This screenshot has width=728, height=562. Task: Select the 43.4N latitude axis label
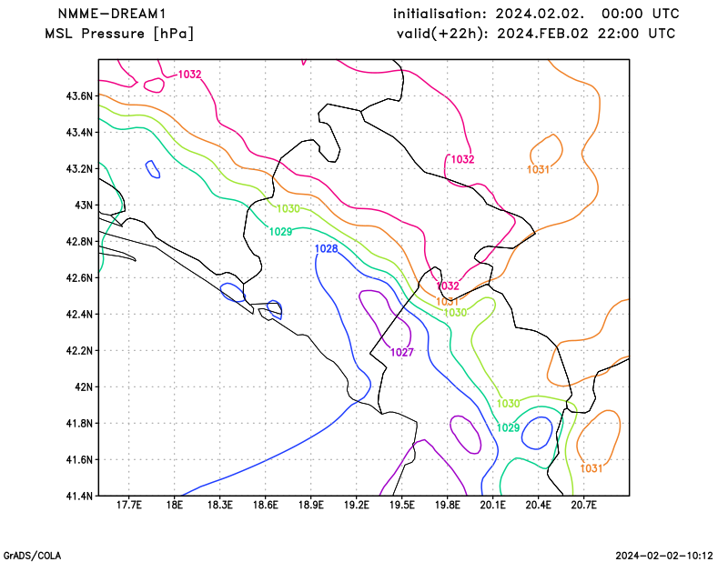click(x=79, y=132)
